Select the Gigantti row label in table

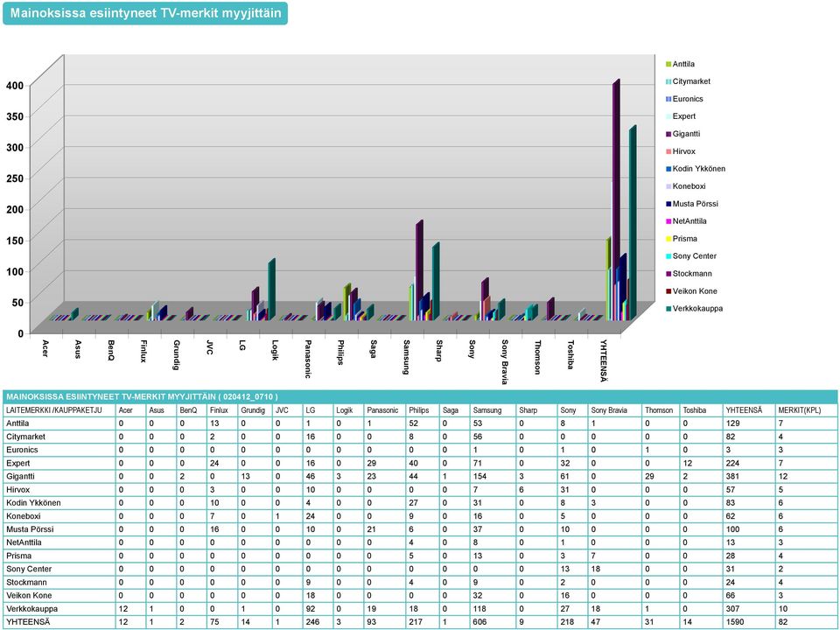(20, 476)
